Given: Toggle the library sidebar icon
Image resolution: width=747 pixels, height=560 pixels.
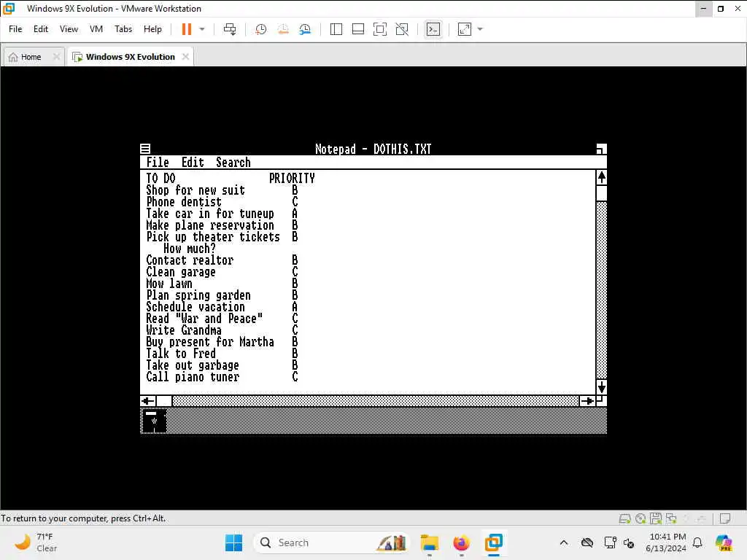Looking at the screenshot, I should pyautogui.click(x=336, y=29).
